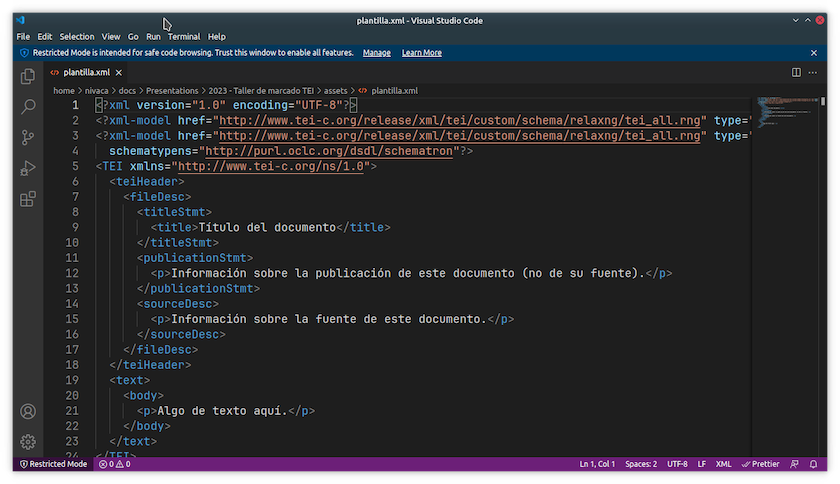
Task: Open the Extensions view
Action: pos(28,199)
